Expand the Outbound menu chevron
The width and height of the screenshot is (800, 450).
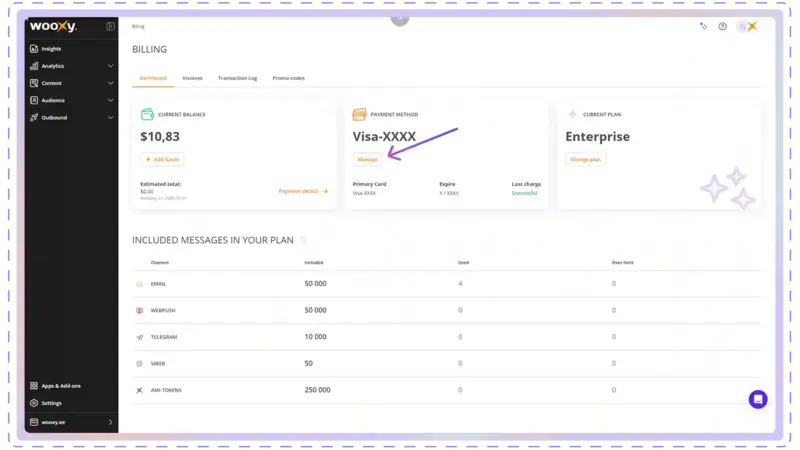coord(110,117)
